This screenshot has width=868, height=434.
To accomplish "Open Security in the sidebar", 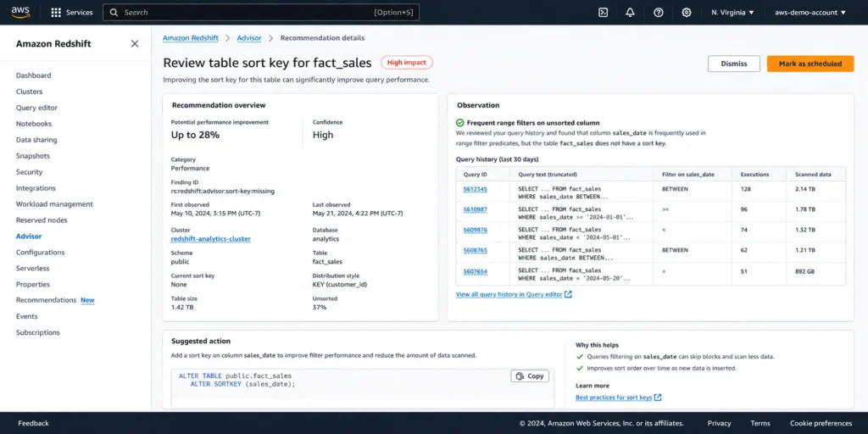I will tap(30, 171).
